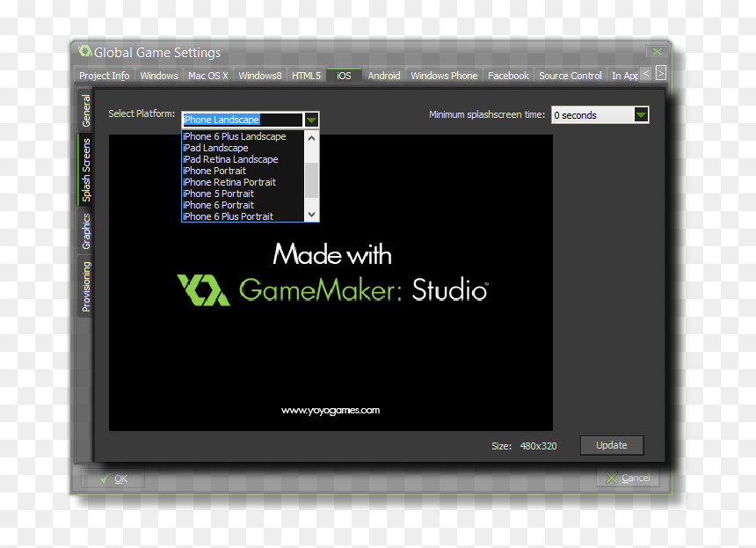
Task: Switch to the Windows tab
Action: pos(159,76)
